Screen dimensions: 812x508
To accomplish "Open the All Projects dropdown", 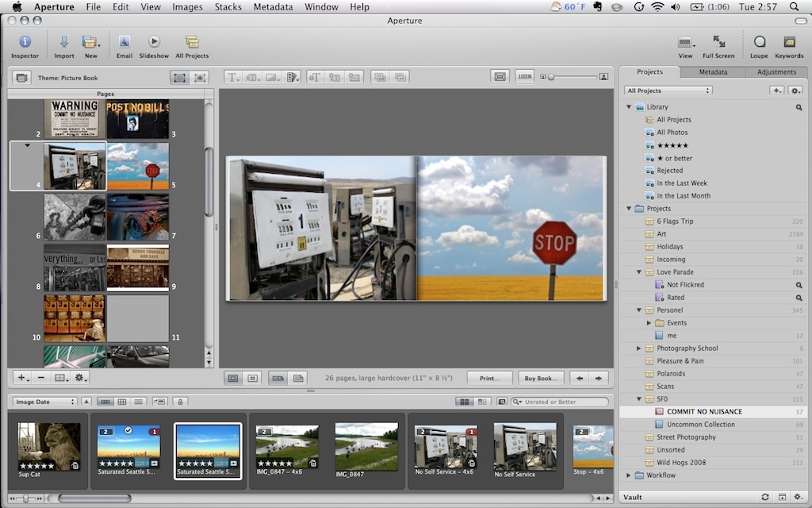I will tap(668, 90).
